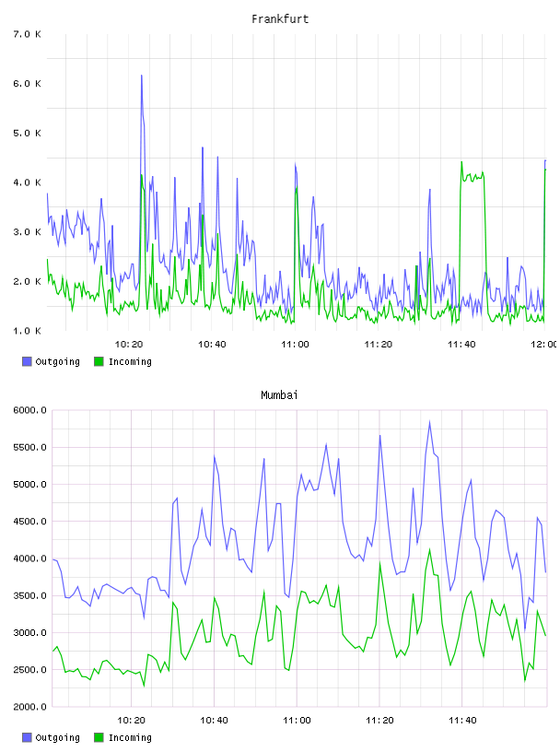Screen dimensions: 560x752
Task: Click the 6.0 K axis label in Frankfurt
Action: [x=28, y=84]
